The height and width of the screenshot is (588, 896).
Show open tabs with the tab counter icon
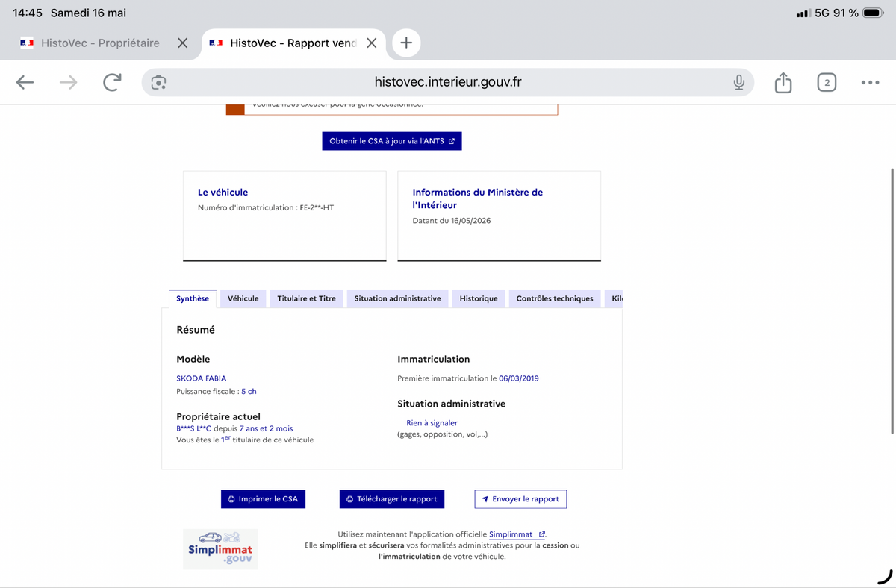coord(826,82)
